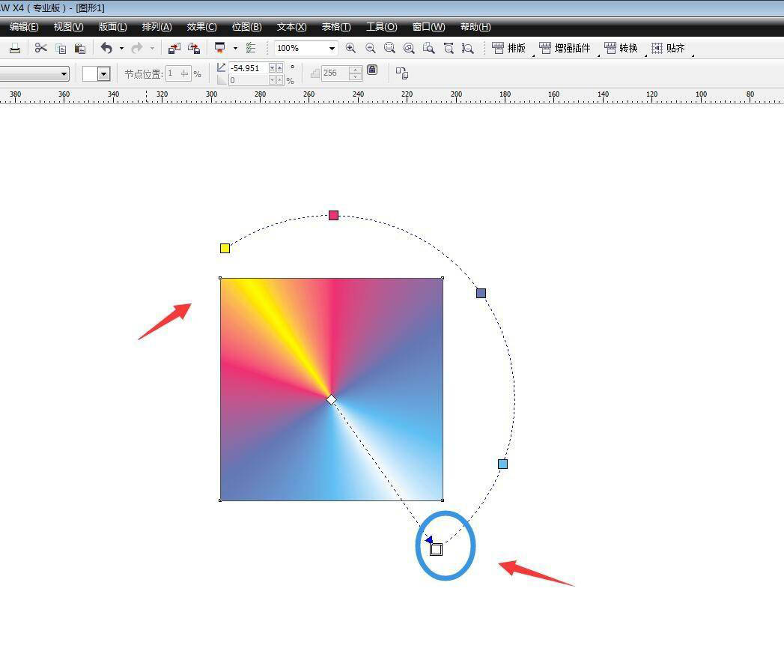Click the Paste clipboard icon
This screenshot has width=784, height=672.
(79, 48)
